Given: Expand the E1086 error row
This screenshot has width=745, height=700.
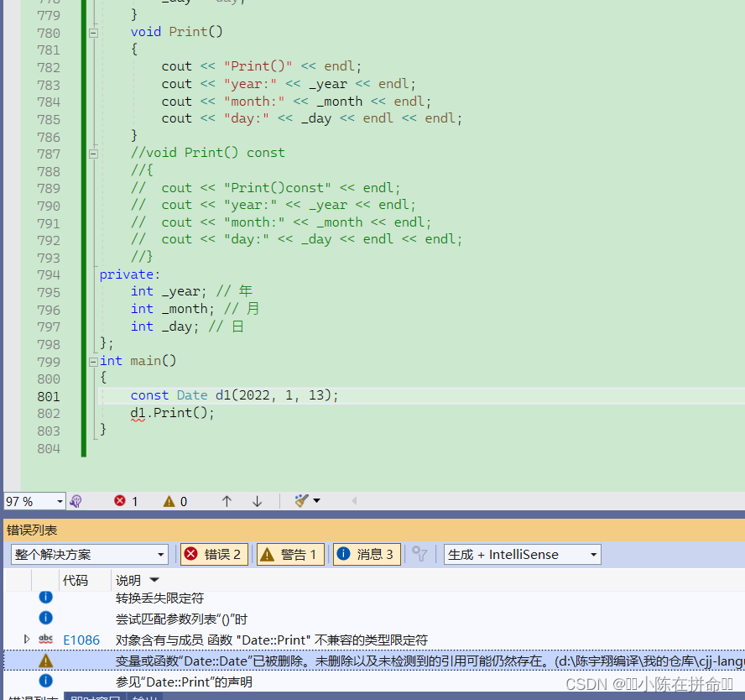Looking at the screenshot, I should pyautogui.click(x=27, y=640).
